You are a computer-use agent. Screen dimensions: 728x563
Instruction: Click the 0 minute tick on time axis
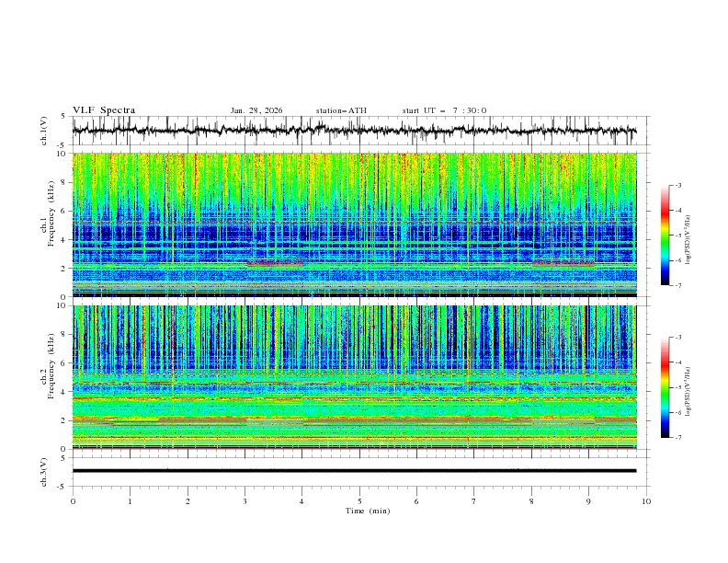click(x=74, y=501)
